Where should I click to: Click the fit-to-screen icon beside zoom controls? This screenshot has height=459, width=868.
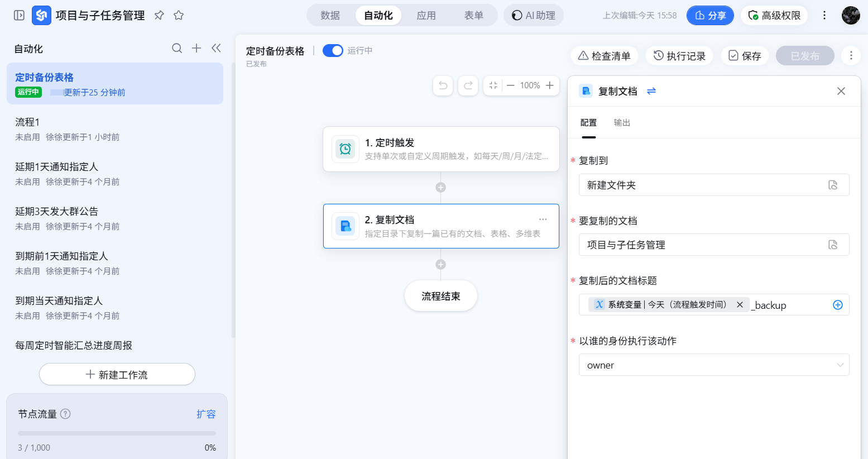pyautogui.click(x=493, y=85)
